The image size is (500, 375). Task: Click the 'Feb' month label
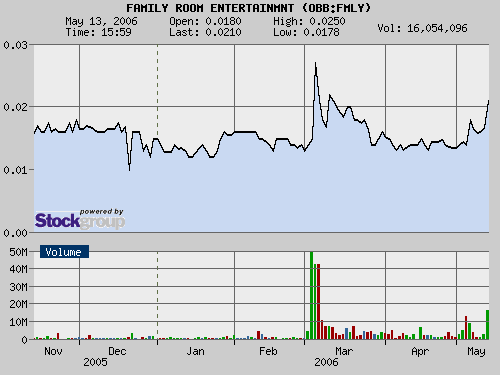(268, 351)
